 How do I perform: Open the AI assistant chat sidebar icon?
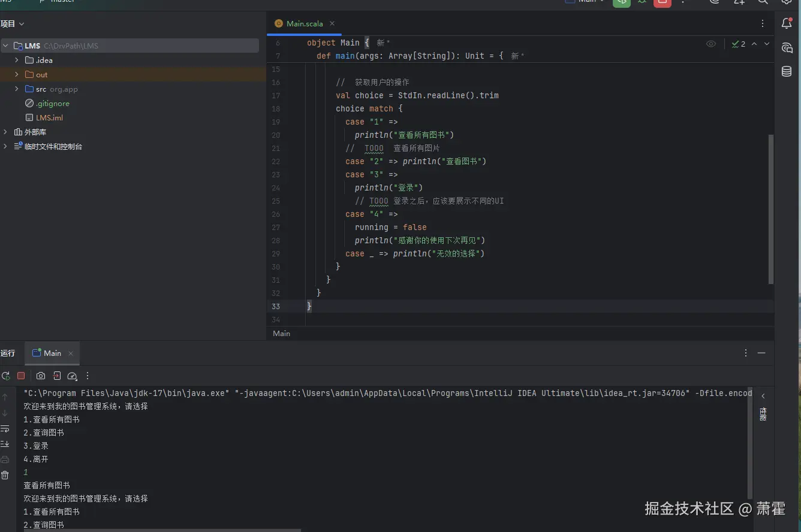coord(787,48)
